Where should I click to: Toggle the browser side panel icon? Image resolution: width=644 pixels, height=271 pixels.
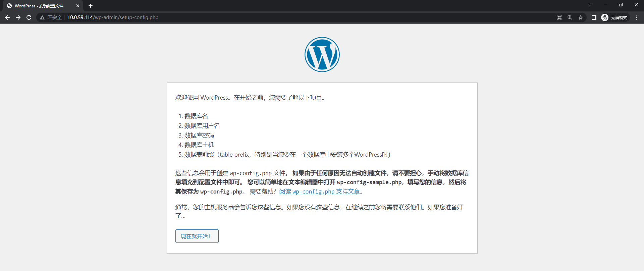point(594,17)
